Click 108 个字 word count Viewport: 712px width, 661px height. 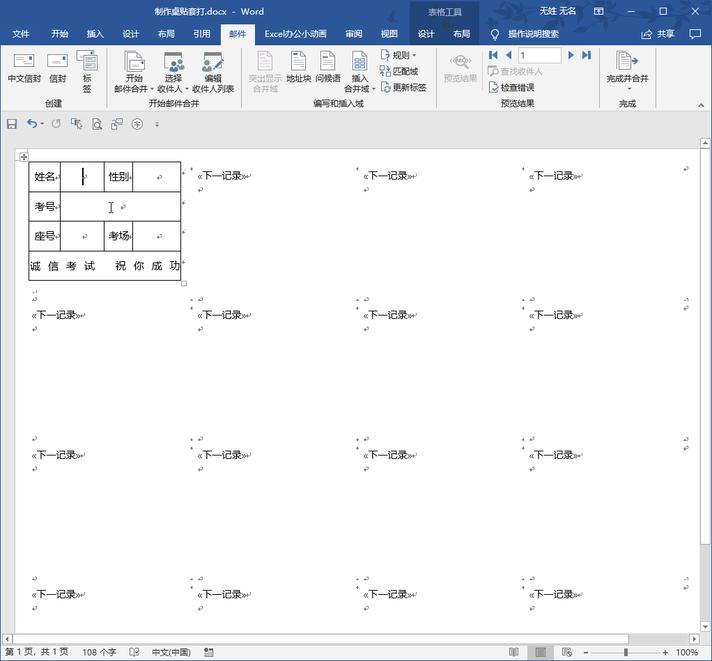tap(99, 652)
